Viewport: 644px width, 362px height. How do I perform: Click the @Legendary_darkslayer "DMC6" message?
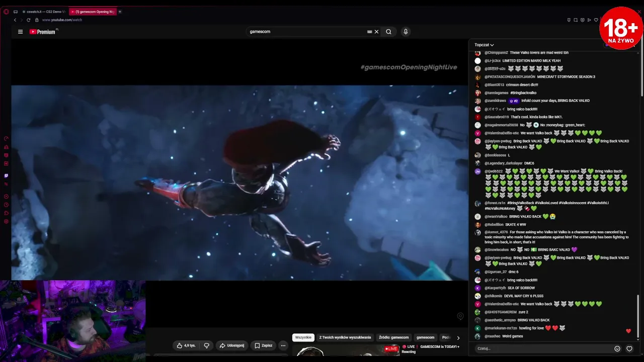tap(529, 163)
